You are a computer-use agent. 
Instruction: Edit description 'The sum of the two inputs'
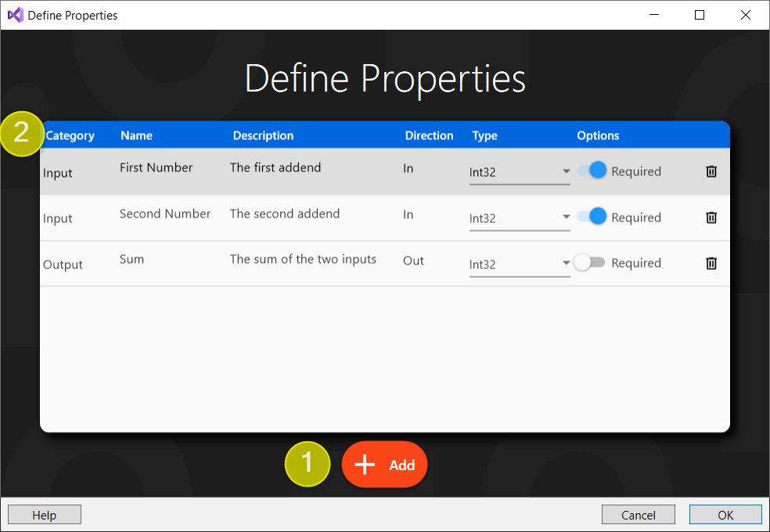tap(303, 259)
